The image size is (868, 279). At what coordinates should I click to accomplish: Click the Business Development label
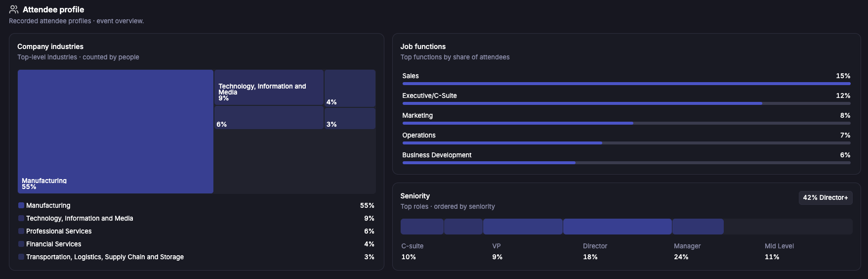point(437,155)
